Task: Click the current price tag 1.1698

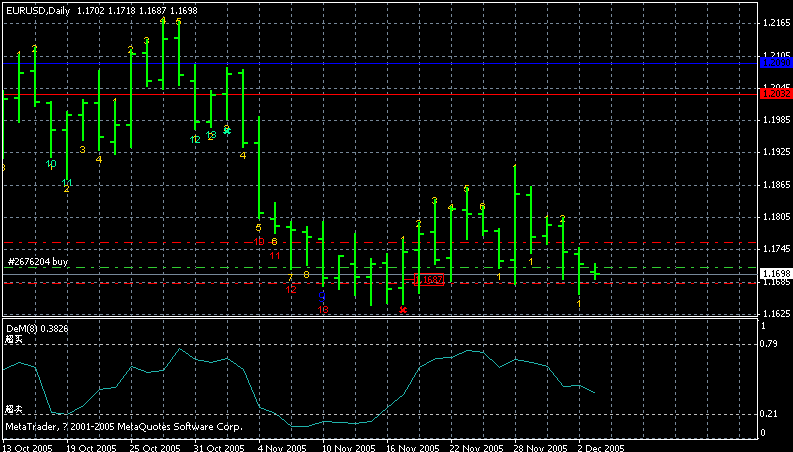Action: click(776, 274)
